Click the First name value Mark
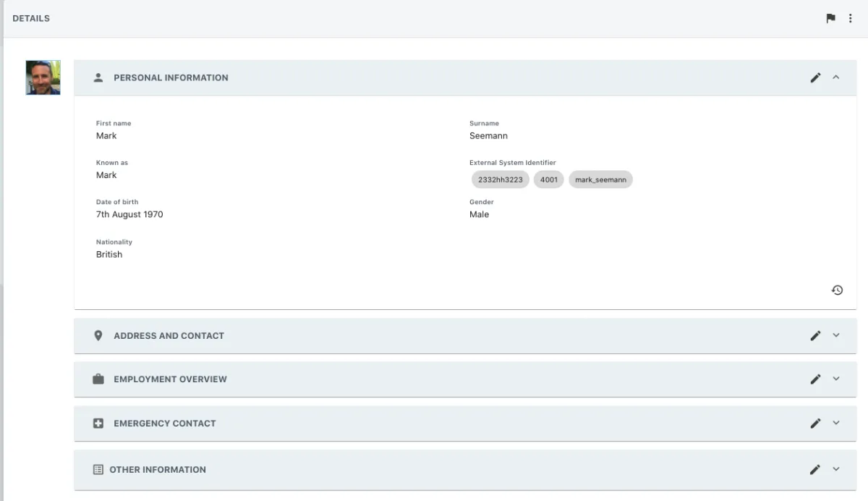 pos(106,135)
